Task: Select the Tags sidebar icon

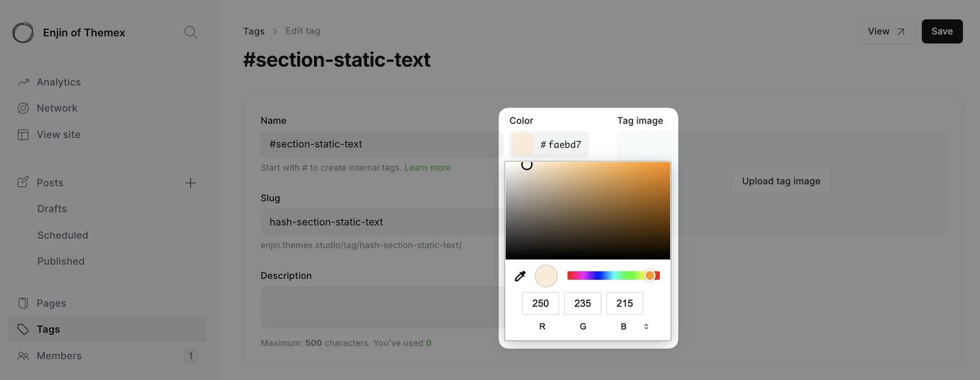Action: [x=22, y=329]
